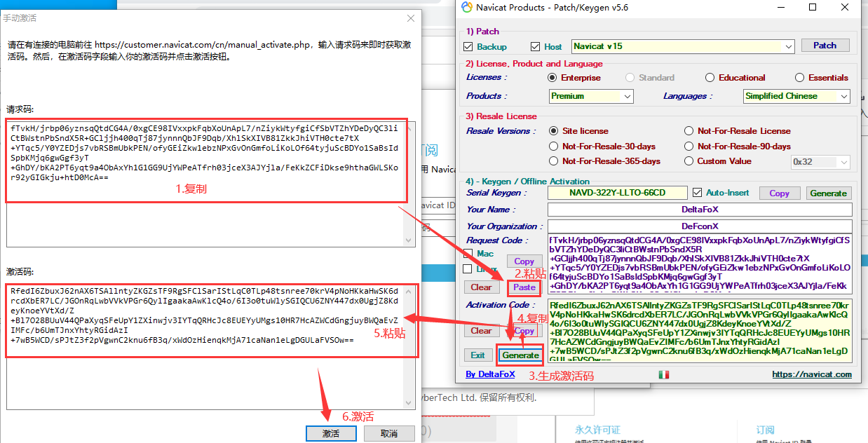Screen dimensions: 868x443
Task: Select the Essentials license option
Action: (799, 78)
